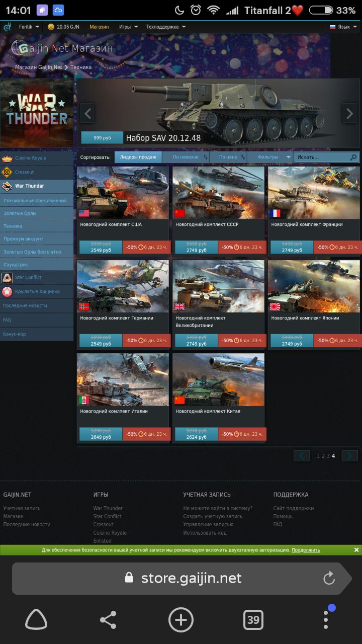
Task: Open footer link Star Conflict
Action: (107, 516)
